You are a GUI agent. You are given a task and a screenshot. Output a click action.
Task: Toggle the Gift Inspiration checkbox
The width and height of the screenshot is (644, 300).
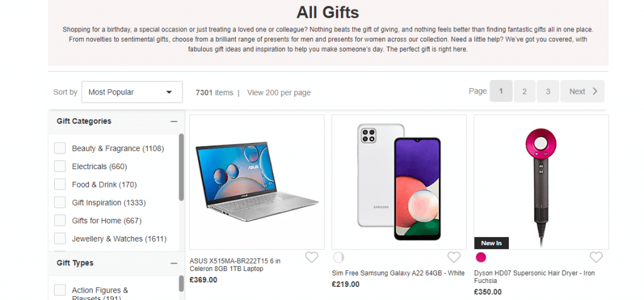(x=60, y=203)
